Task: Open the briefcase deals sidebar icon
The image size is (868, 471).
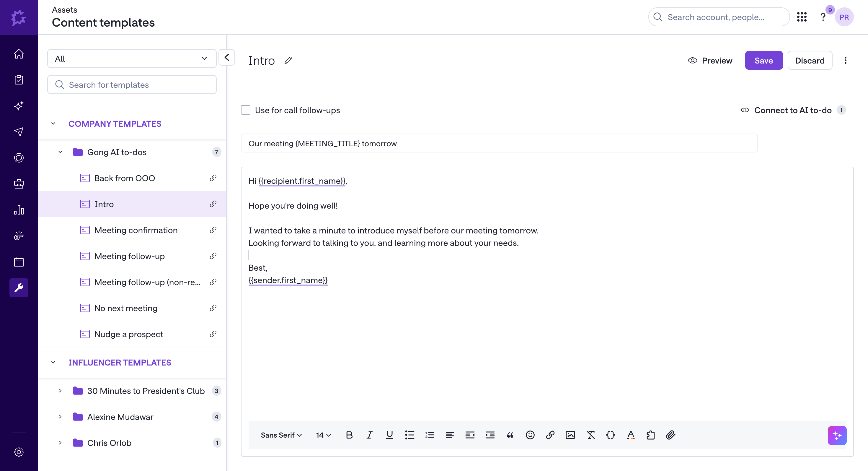Action: click(19, 184)
